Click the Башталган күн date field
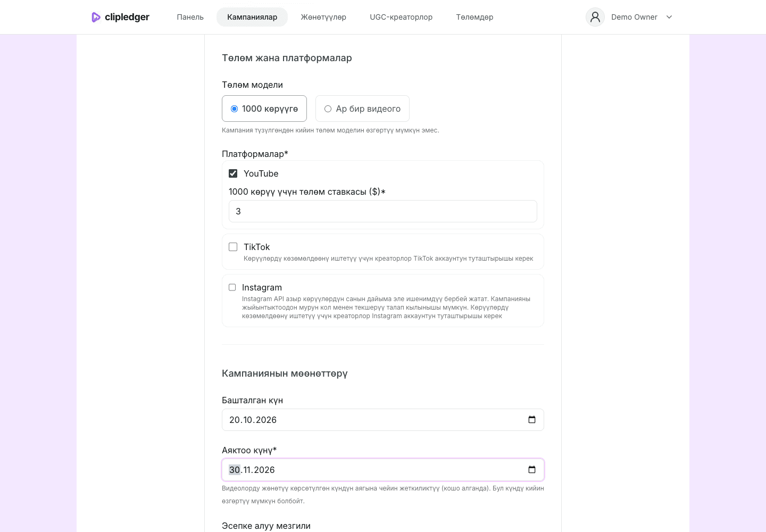This screenshot has height=532, width=766. 383,420
